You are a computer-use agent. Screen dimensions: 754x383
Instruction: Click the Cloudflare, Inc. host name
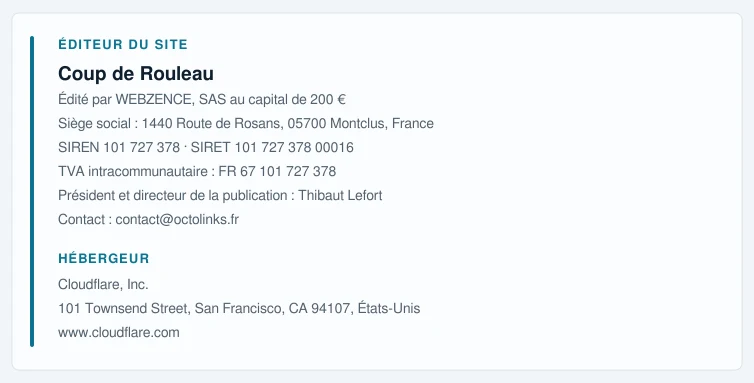pyautogui.click(x=103, y=284)
